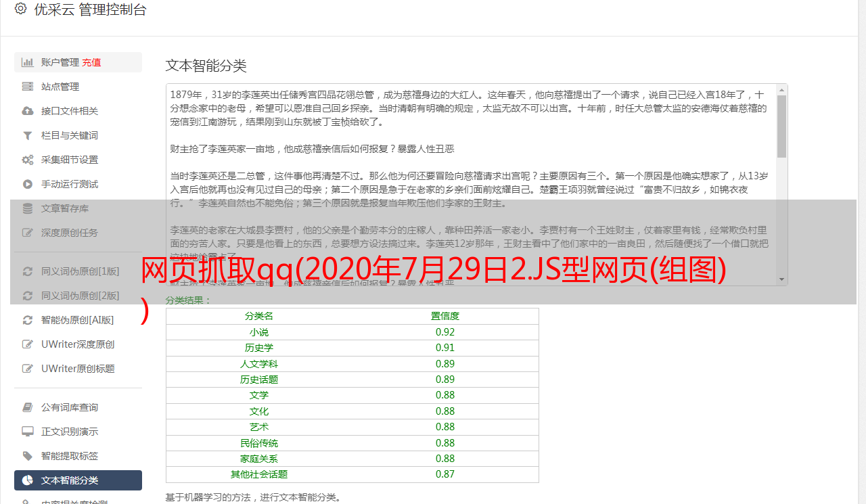Click the 其他社会话题 category cell
The image size is (866, 504).
point(259,474)
